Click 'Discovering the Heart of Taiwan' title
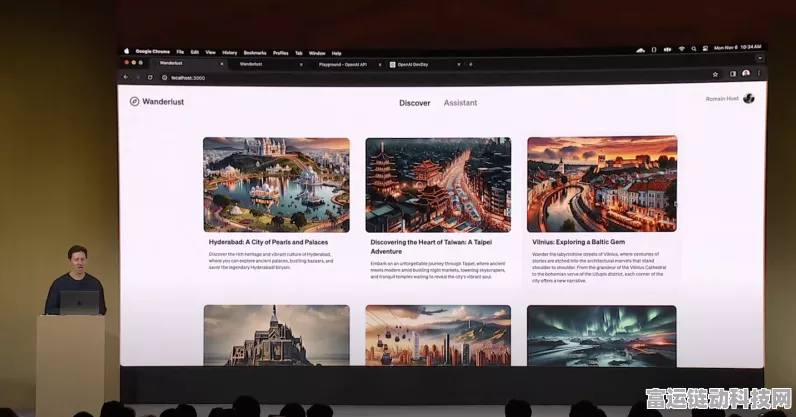Screen dimensions: 796x417 [x=431, y=247]
